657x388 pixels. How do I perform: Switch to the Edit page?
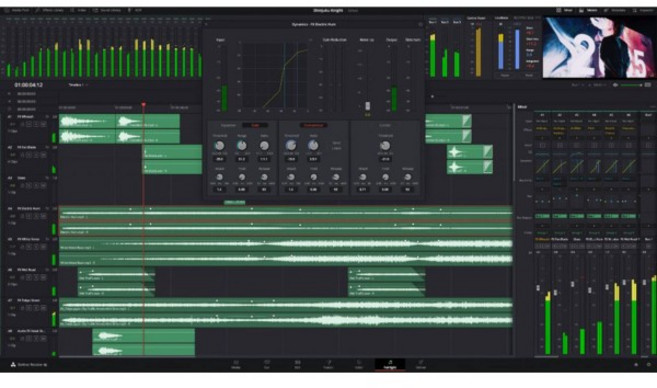click(297, 365)
